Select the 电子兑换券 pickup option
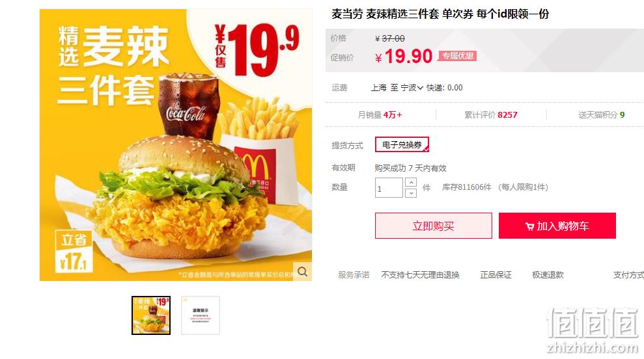The height and width of the screenshot is (359, 644). (402, 145)
